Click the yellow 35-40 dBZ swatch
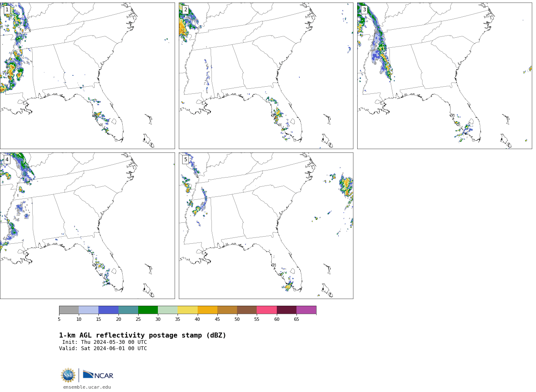 point(188,310)
